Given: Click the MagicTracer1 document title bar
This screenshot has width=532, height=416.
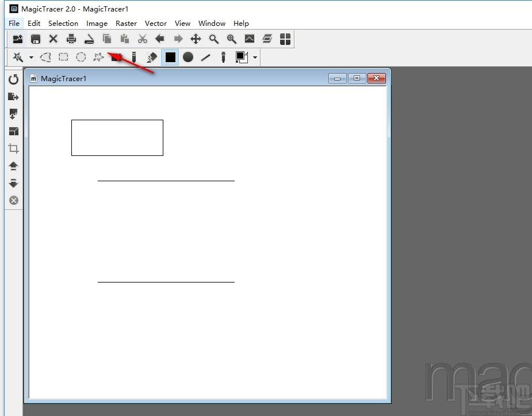Looking at the screenshot, I should click(x=173, y=78).
